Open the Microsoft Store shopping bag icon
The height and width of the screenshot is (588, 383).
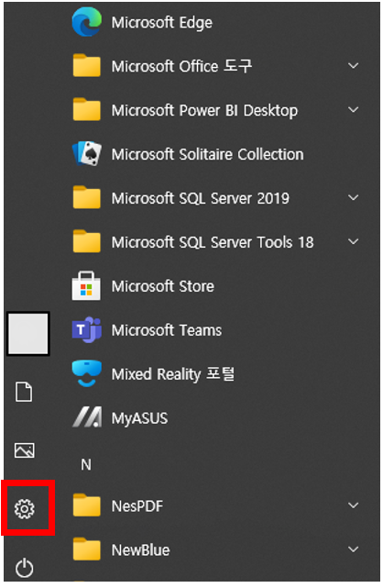[x=86, y=285]
